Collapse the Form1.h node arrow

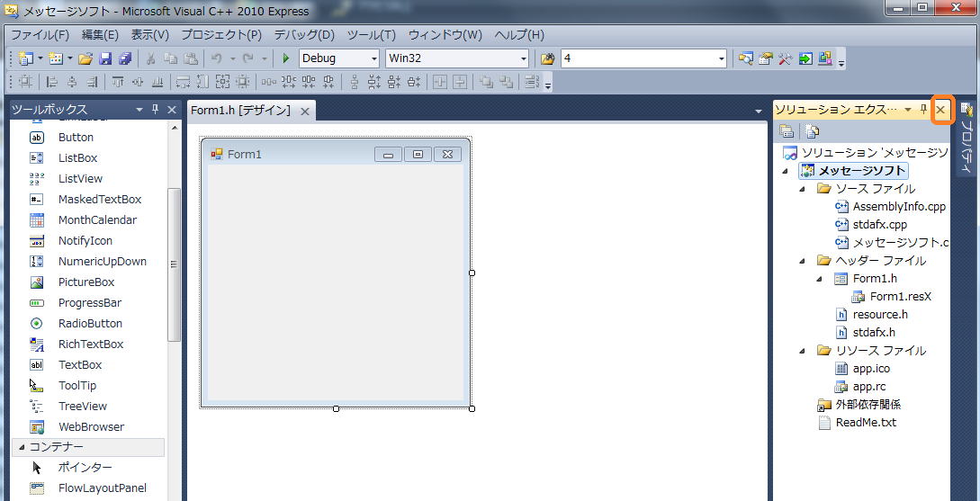click(x=820, y=279)
